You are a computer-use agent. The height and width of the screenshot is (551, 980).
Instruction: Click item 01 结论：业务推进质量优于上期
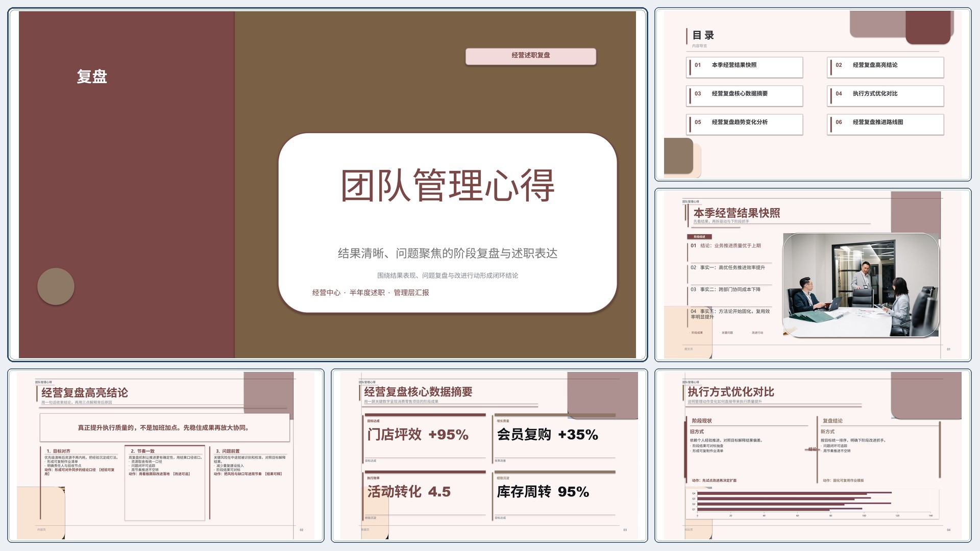(725, 245)
